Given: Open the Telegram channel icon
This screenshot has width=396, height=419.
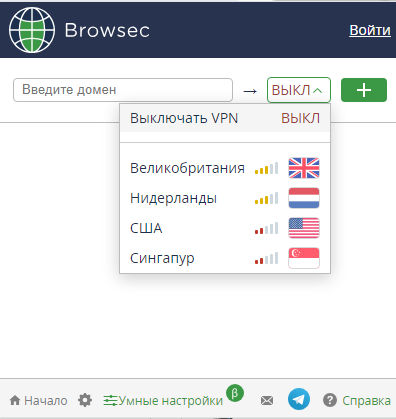Looking at the screenshot, I should 299,399.
